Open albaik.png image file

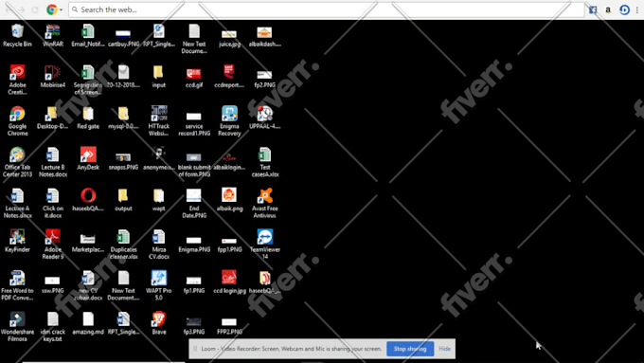229,200
